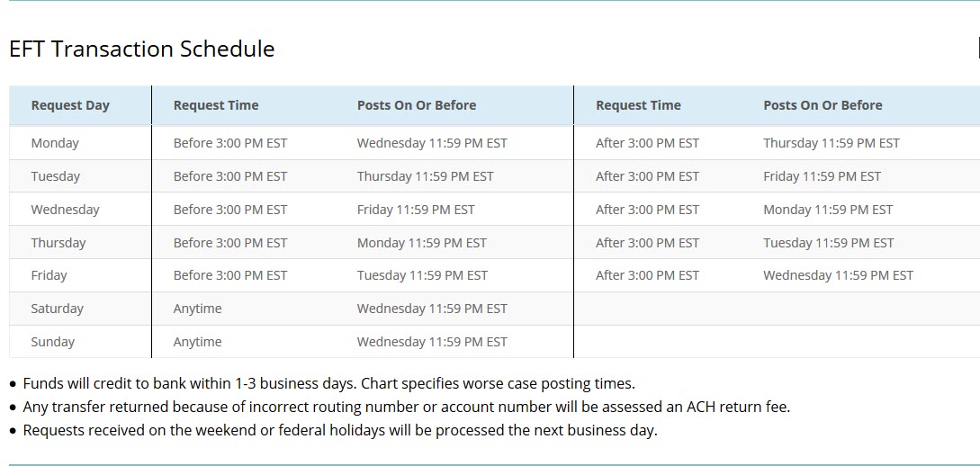This screenshot has height=466, width=980.
Task: Select the Tuesday cell under Request Day
Action: (x=56, y=176)
